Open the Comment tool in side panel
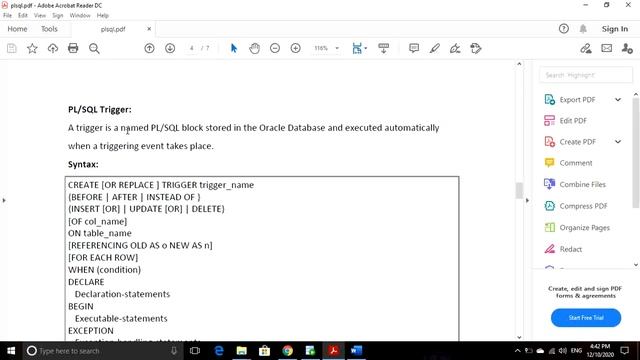 pyautogui.click(x=568, y=163)
